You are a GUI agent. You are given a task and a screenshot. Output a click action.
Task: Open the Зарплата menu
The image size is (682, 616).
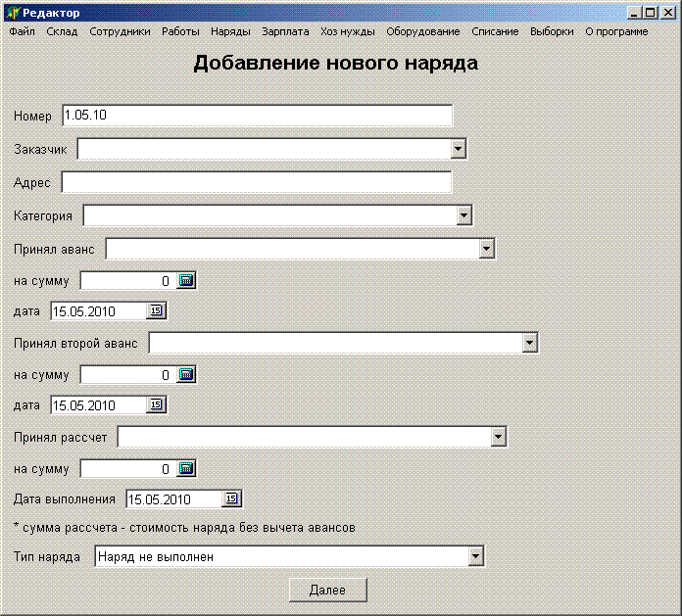point(285,31)
